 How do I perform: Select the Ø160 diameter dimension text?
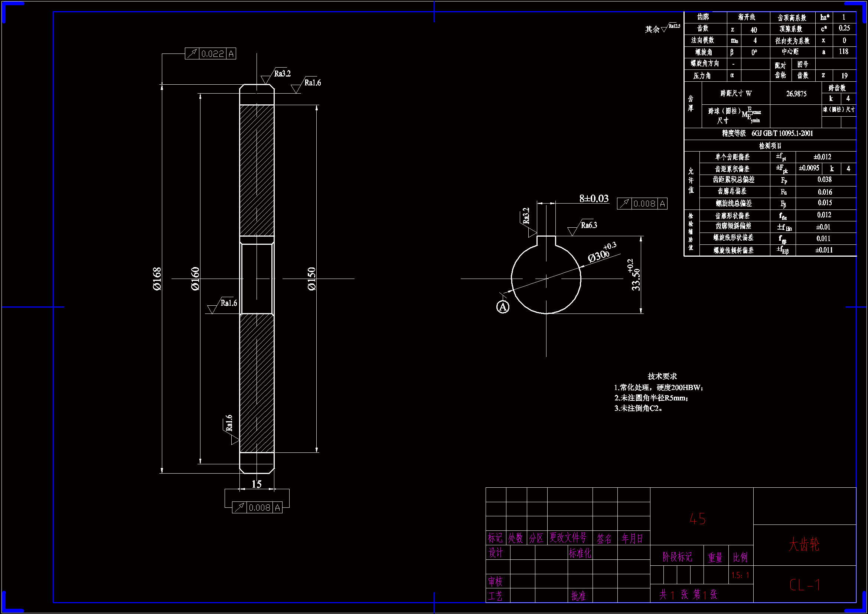(x=195, y=279)
